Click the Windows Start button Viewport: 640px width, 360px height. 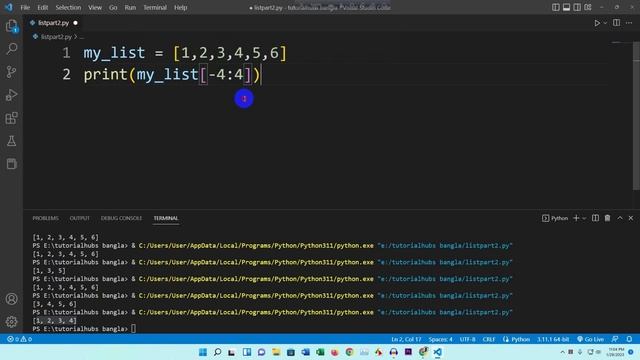202,352
